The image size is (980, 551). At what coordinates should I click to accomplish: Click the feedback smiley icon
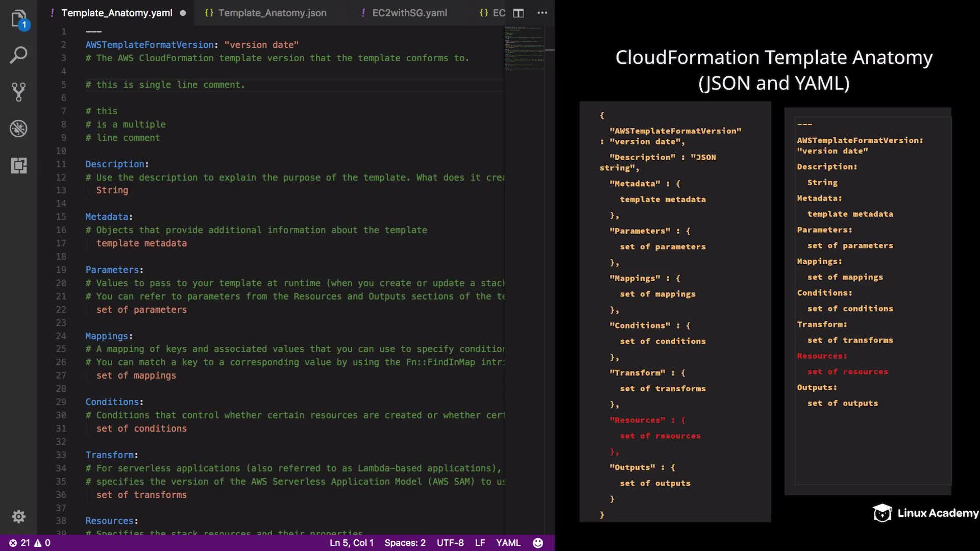(538, 543)
